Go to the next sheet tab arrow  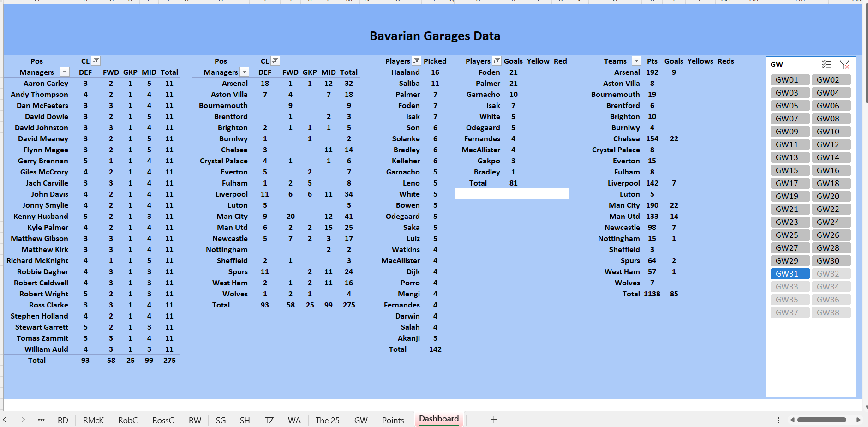23,420
